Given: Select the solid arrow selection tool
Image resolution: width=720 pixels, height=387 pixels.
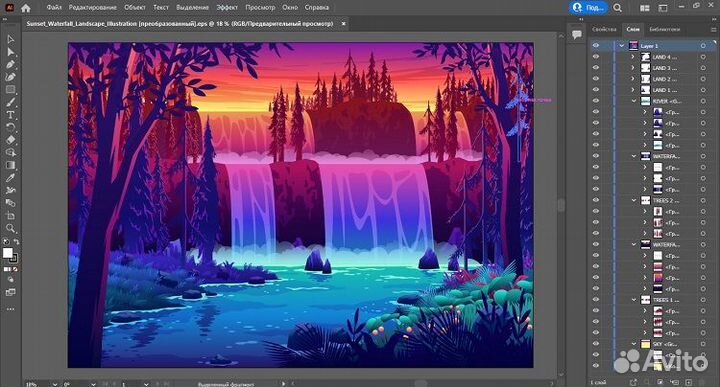Looking at the screenshot, I should pyautogui.click(x=11, y=52).
